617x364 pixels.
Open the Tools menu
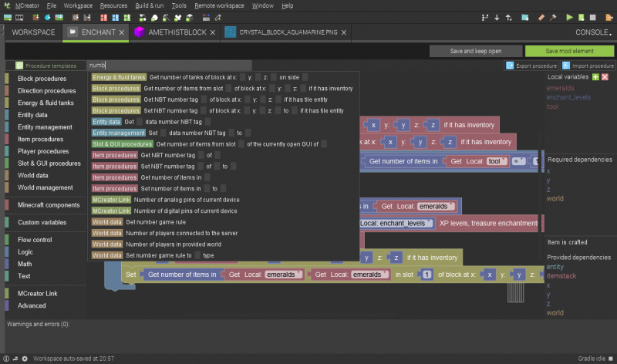179,5
